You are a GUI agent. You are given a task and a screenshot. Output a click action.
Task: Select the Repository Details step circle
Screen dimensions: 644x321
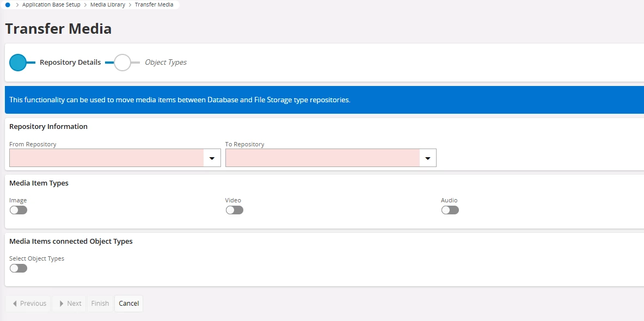(x=17, y=63)
